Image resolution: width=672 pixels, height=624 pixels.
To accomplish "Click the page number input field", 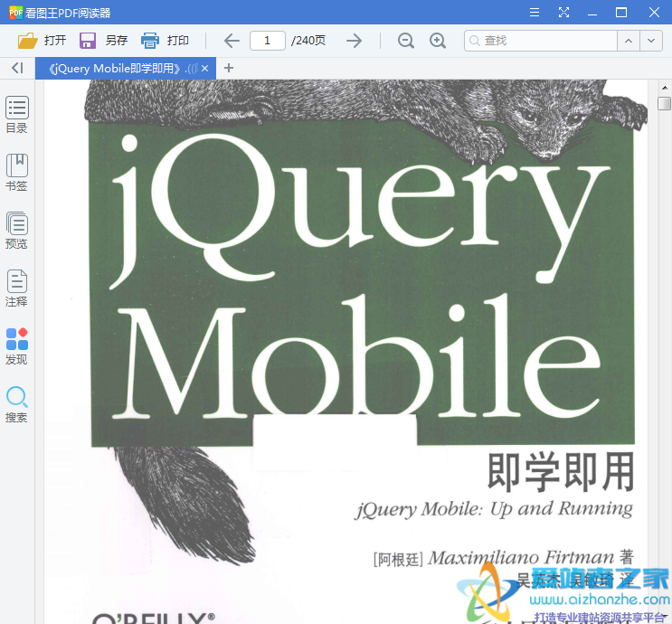I will [268, 41].
